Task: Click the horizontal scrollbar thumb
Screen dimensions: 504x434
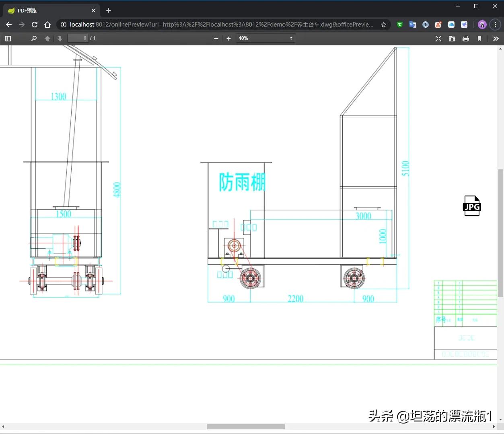Action: pyautogui.click(x=246, y=426)
